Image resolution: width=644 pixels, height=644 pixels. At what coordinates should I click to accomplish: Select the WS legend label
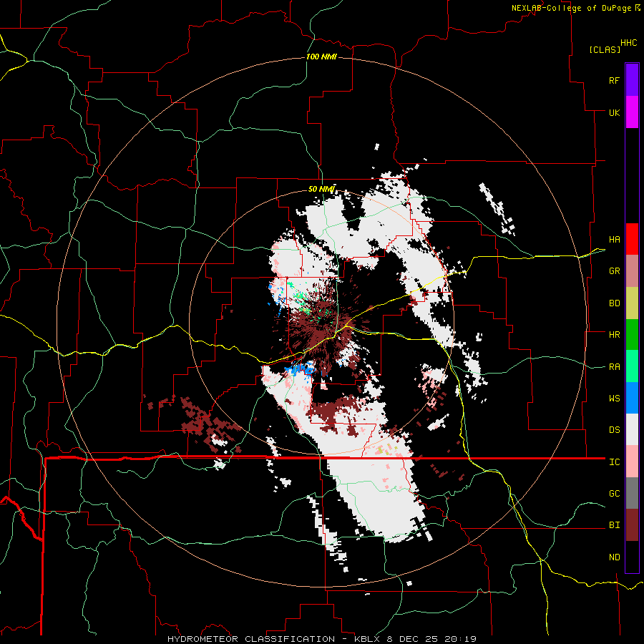pos(614,399)
